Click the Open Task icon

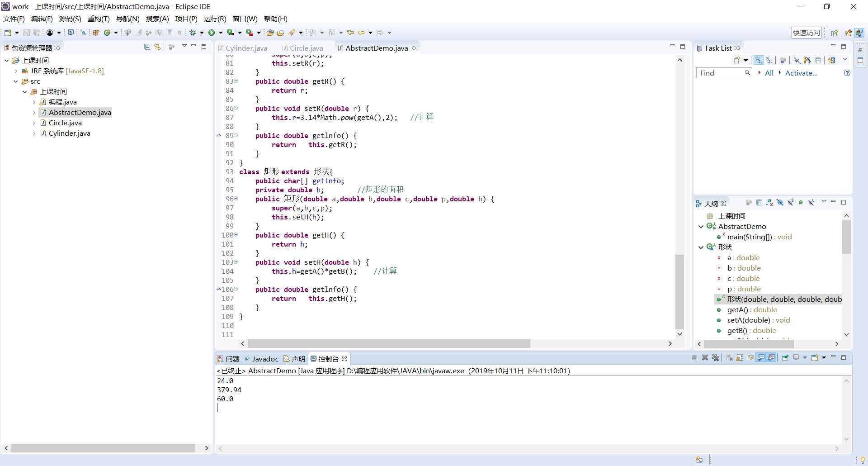280,33
